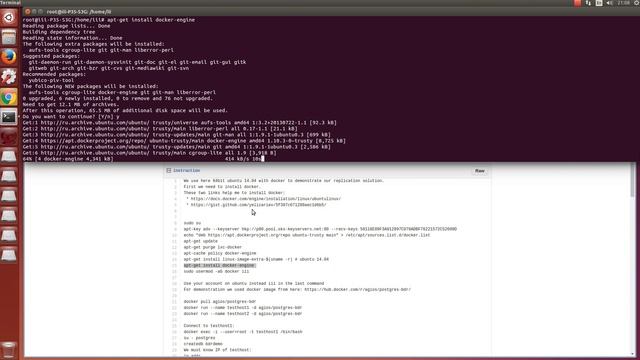Open the sound volume indicator
The image size is (640, 360).
tap(609, 3)
